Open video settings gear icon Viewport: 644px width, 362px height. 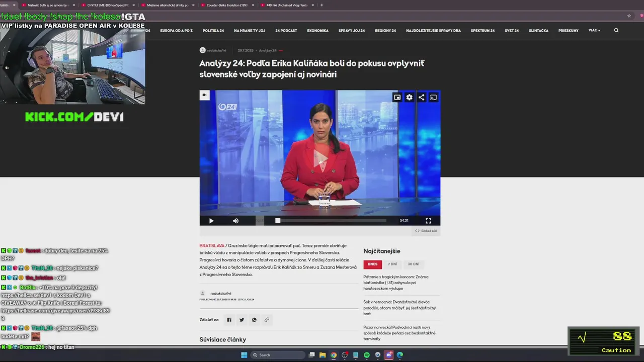tap(410, 98)
